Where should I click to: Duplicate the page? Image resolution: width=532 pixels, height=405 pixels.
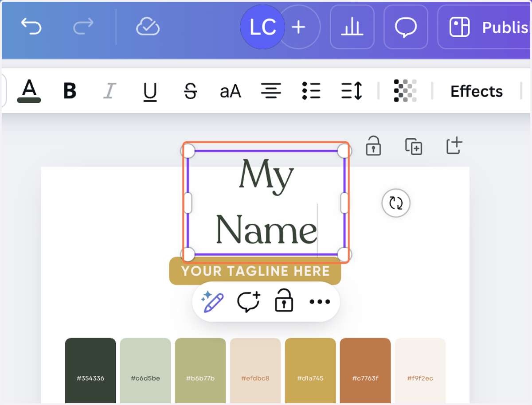coord(414,146)
